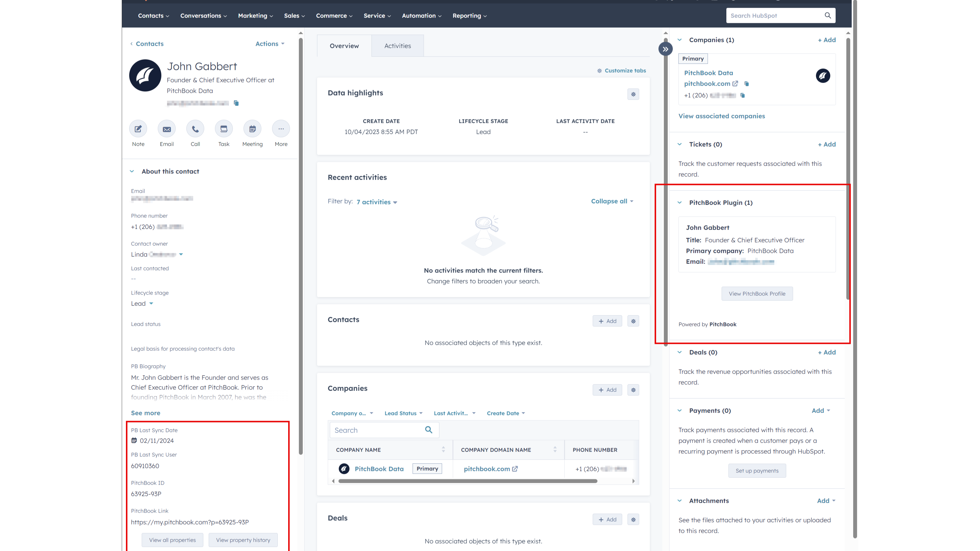Add a company in right sidebar
This screenshot has height=551, width=980.
pos(827,40)
